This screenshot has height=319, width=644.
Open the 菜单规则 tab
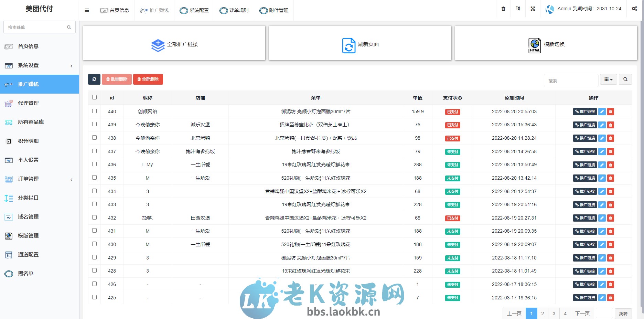point(234,10)
